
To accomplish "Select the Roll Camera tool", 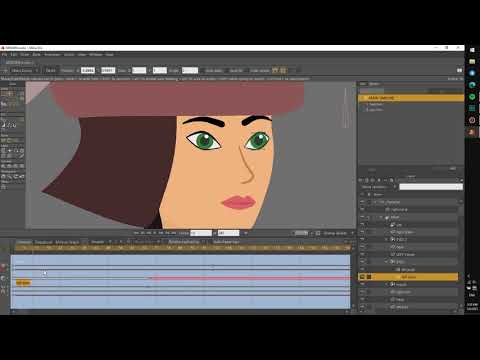I will point(16,166).
